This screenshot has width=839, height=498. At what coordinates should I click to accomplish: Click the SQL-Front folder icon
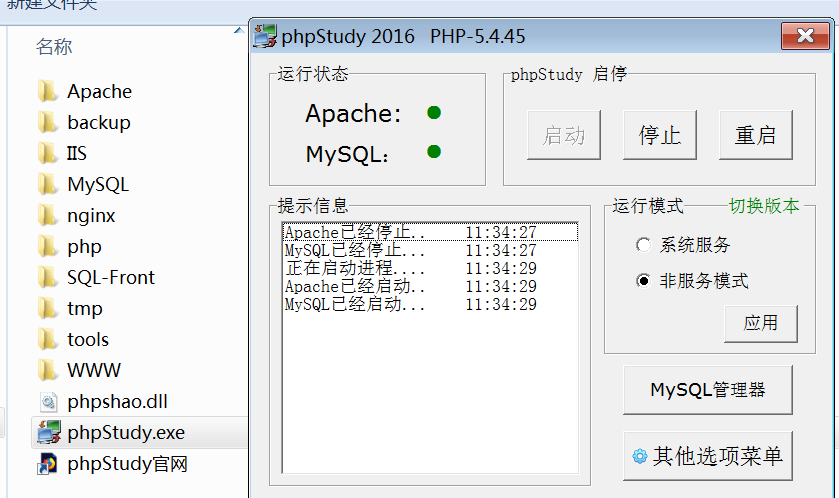(48, 278)
